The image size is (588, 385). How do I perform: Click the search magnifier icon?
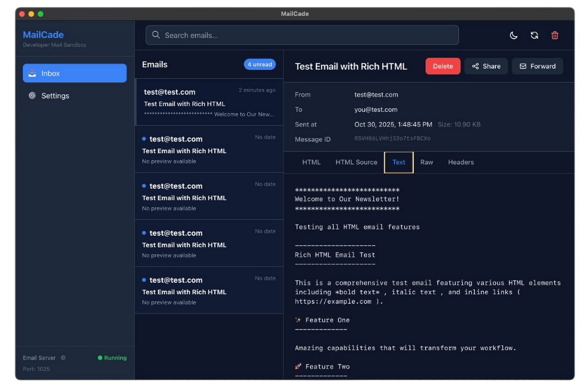click(x=156, y=35)
